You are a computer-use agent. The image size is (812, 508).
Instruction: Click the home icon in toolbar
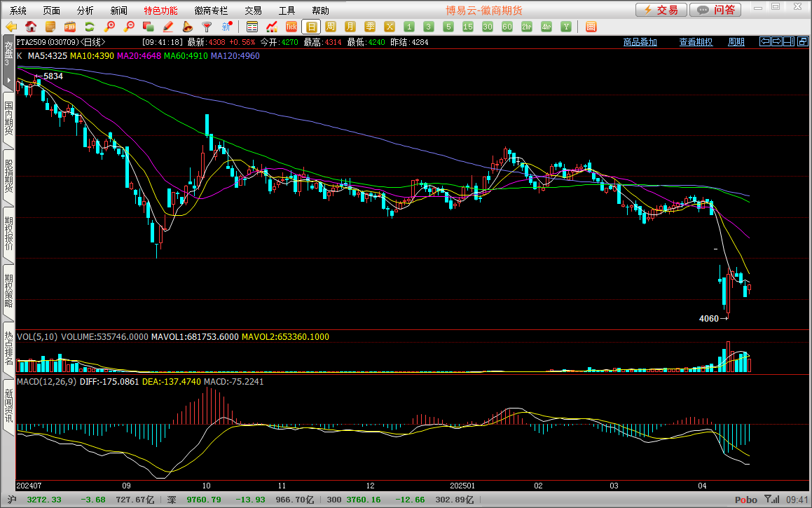click(31, 27)
